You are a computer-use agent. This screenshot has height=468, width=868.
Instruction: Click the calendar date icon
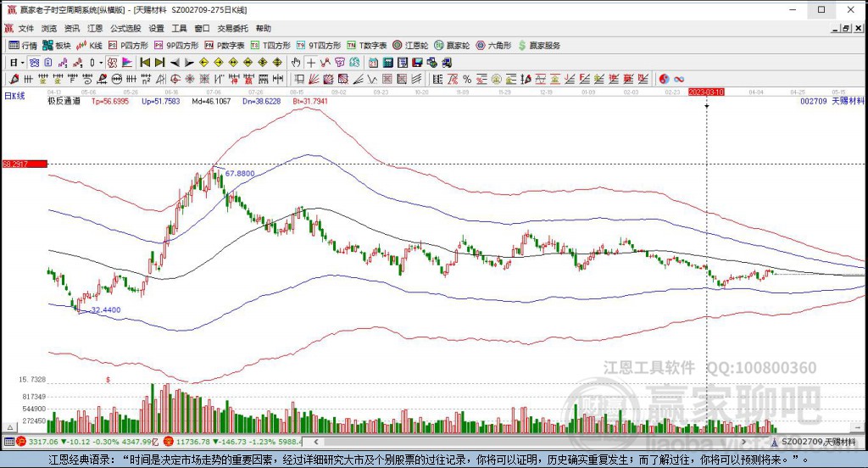(x=373, y=63)
